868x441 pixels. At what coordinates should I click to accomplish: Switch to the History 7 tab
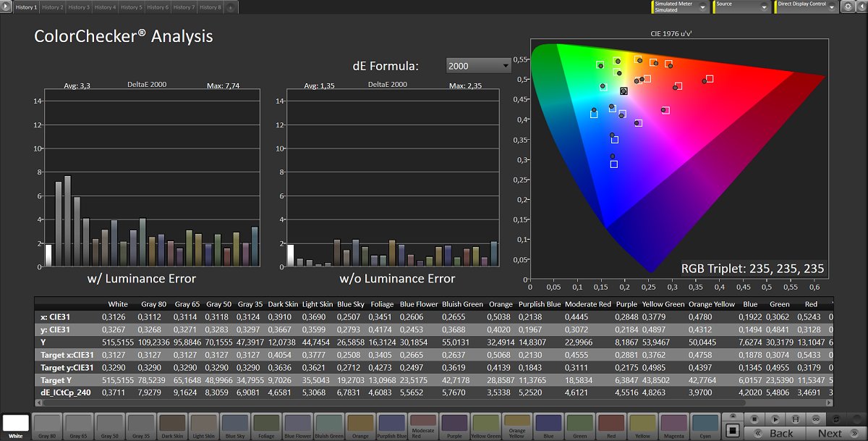184,7
